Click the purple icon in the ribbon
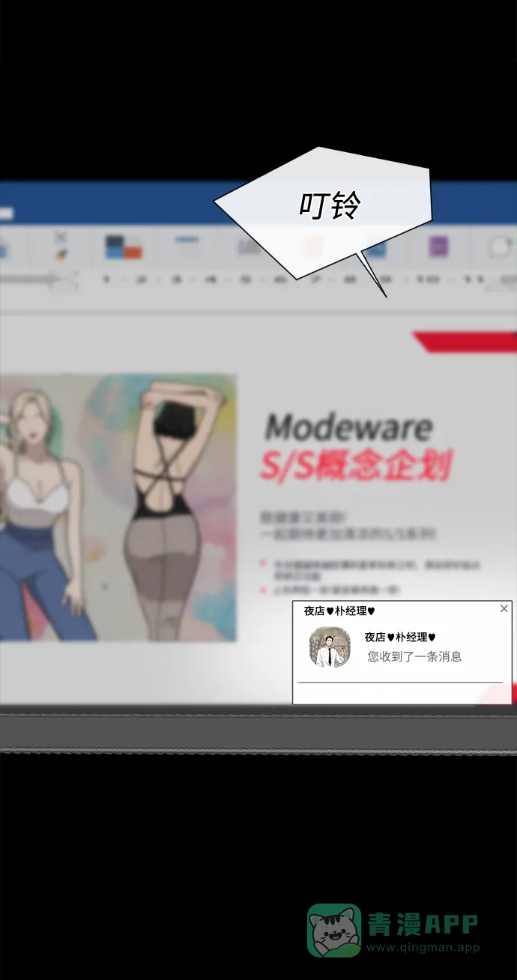The height and width of the screenshot is (980, 517). click(438, 246)
